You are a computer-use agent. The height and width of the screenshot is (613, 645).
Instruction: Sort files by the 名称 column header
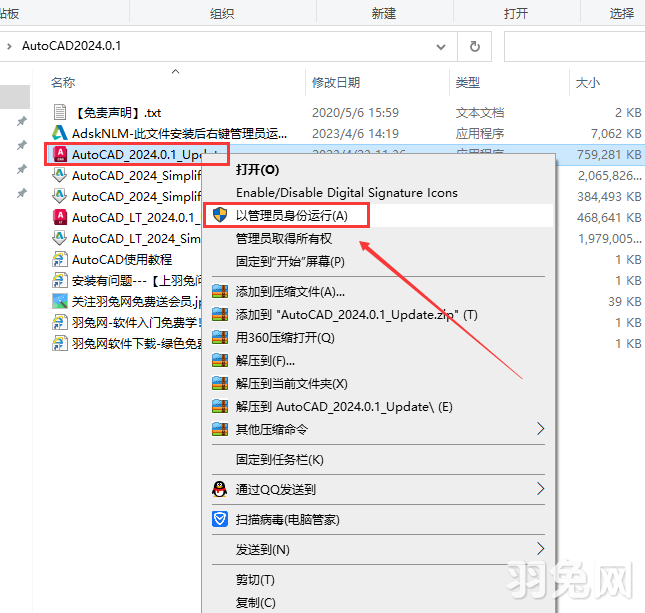tap(63, 82)
